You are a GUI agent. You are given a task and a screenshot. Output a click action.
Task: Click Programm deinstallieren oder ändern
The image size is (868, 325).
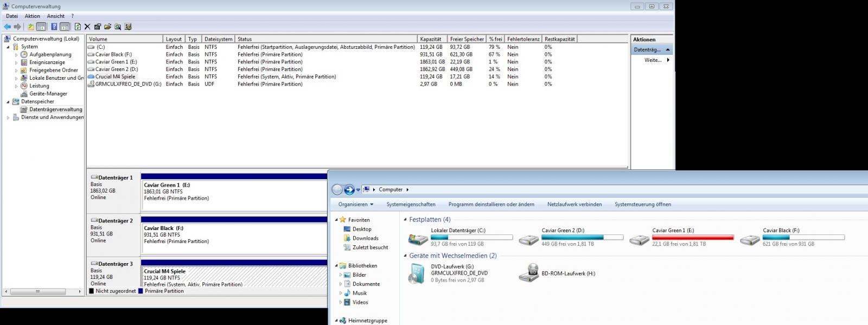tap(491, 205)
